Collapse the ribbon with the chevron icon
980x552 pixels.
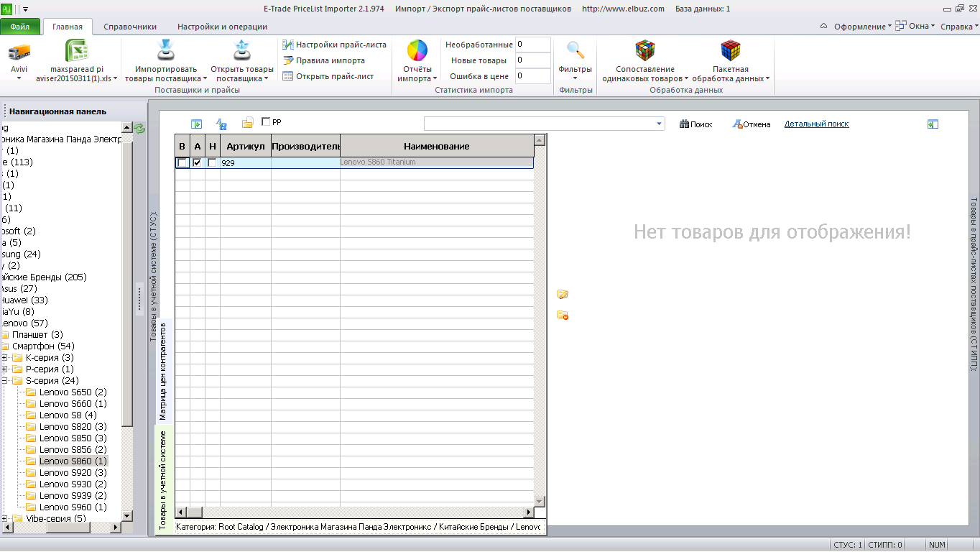(823, 27)
